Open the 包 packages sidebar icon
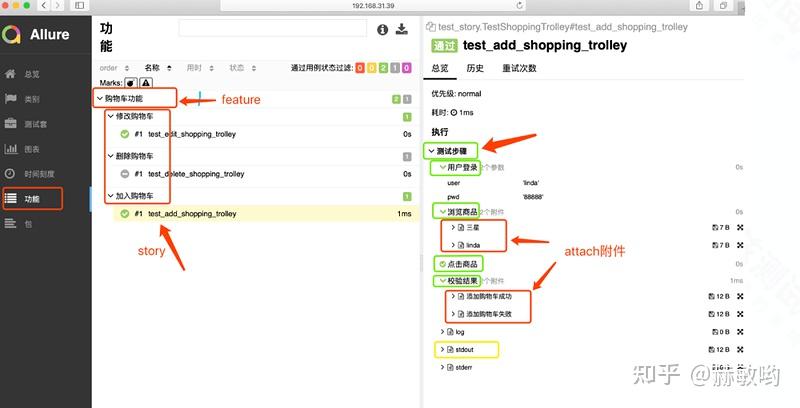 tap(10, 223)
